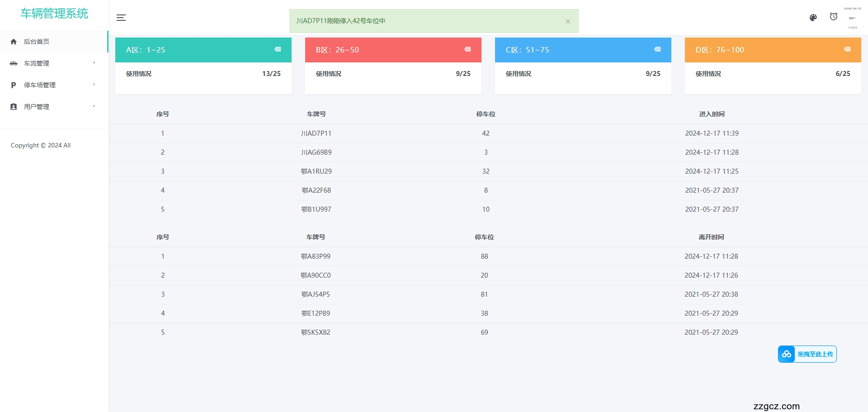
Task: Open the theme palette icon
Action: (x=813, y=18)
